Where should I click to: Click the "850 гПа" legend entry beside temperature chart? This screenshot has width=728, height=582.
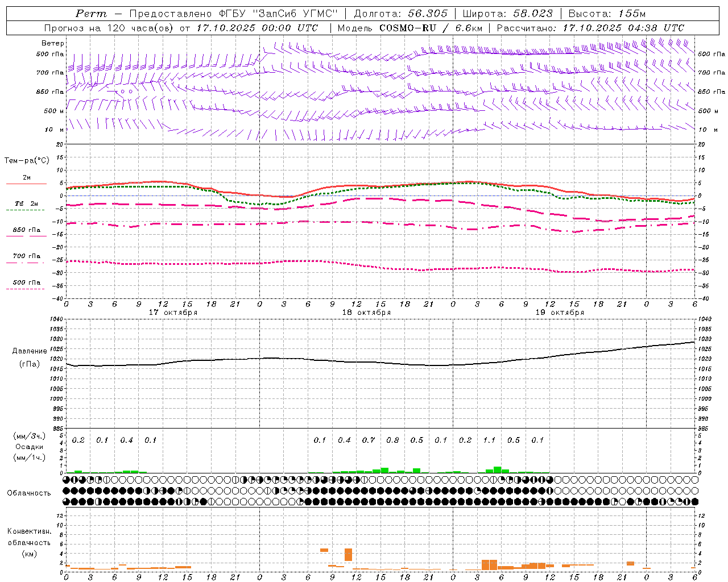pos(27,230)
